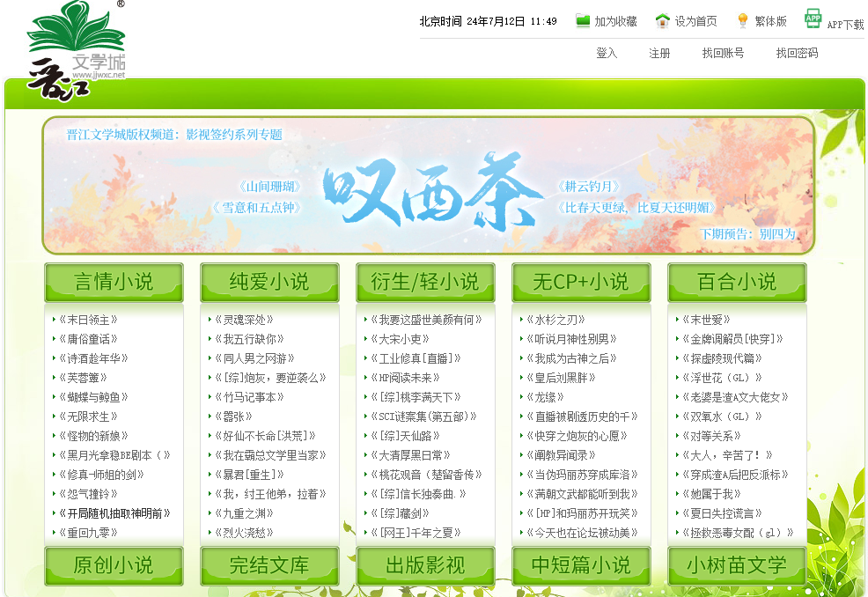Viewport: 868px width, 597px height.
Task: Open the 中短篇小说 section
Action: pyautogui.click(x=581, y=566)
